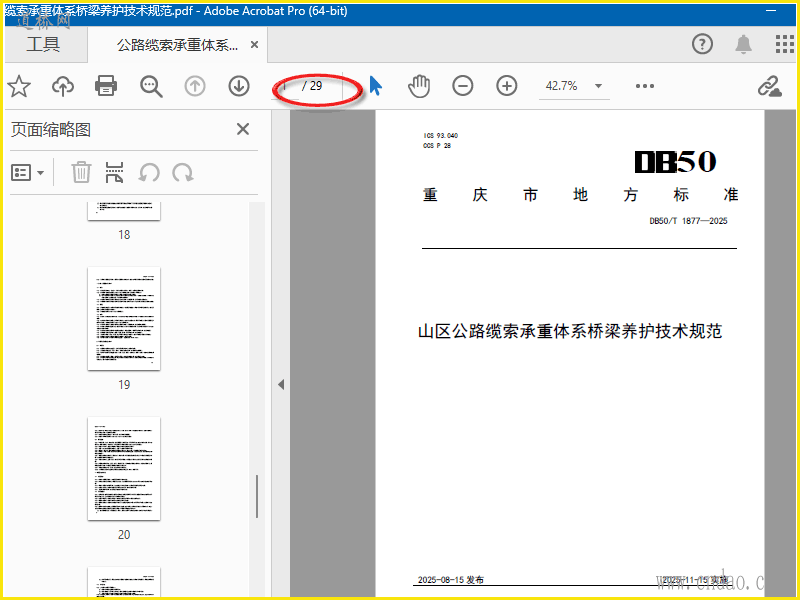Rotate pages clockwise

point(183,173)
